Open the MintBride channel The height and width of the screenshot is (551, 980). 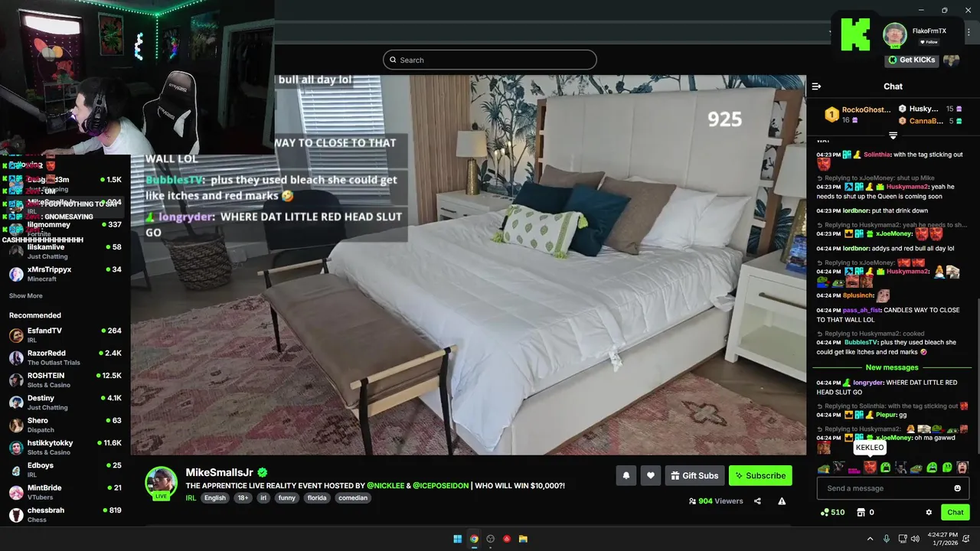coord(65,492)
